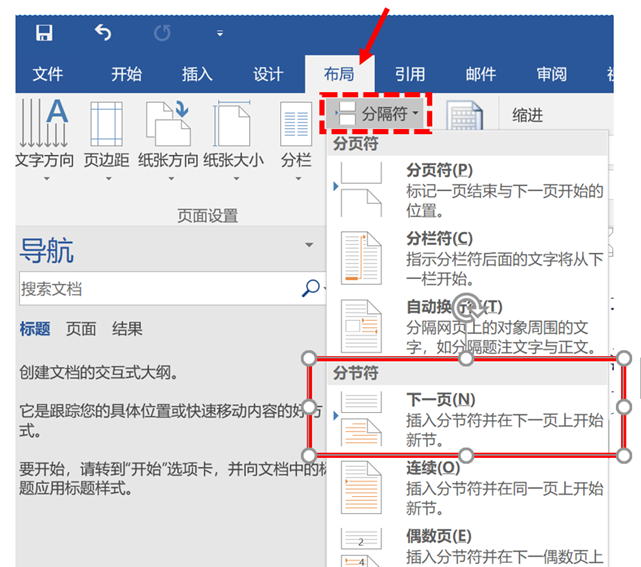Open the 分隔符 breaks dropdown
Image resolution: width=641 pixels, height=567 pixels.
(376, 113)
